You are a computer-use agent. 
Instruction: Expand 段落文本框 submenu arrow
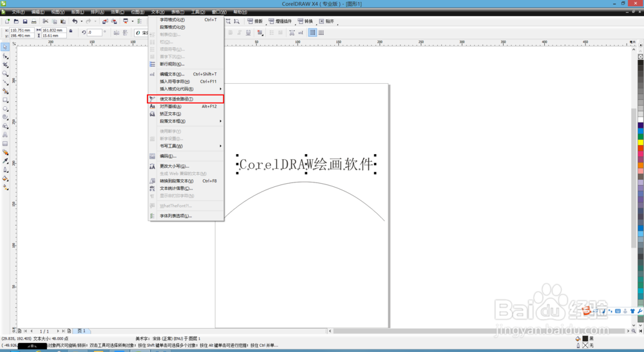[x=220, y=121]
